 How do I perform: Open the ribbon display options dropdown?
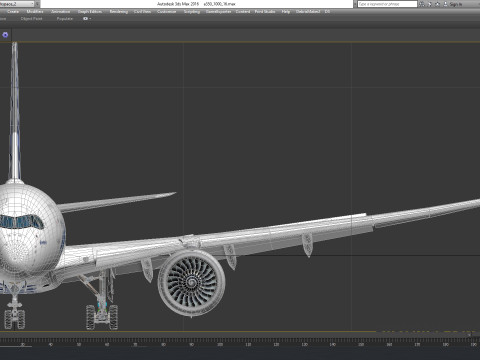[x=87, y=19]
